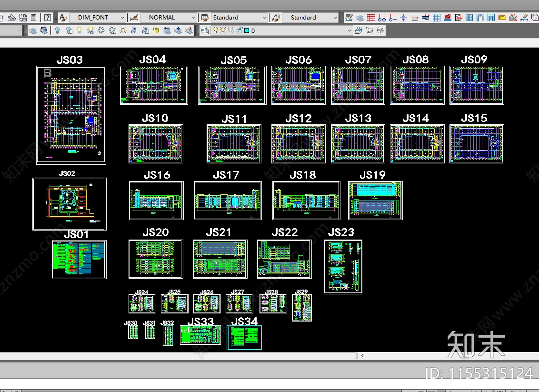This screenshot has height=392, width=539.
Task: Select the JS19 elevation sheet
Action: click(375, 201)
